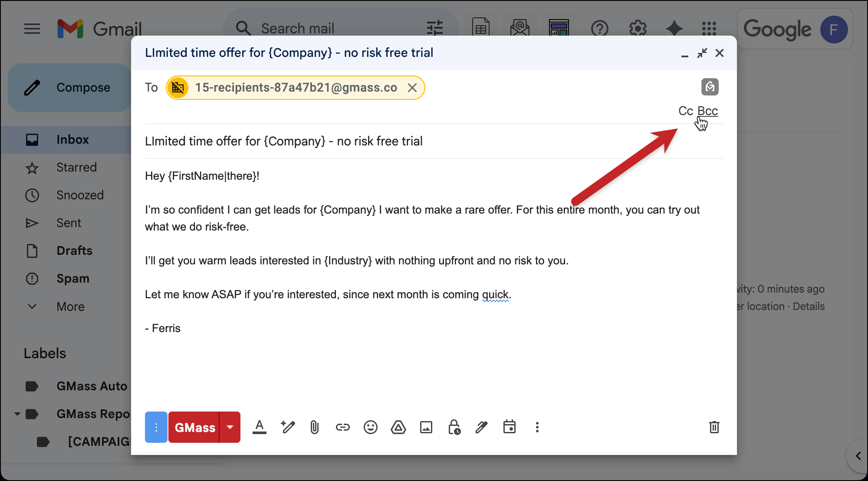
Task: Open more options three-dot menu
Action: [x=537, y=428]
